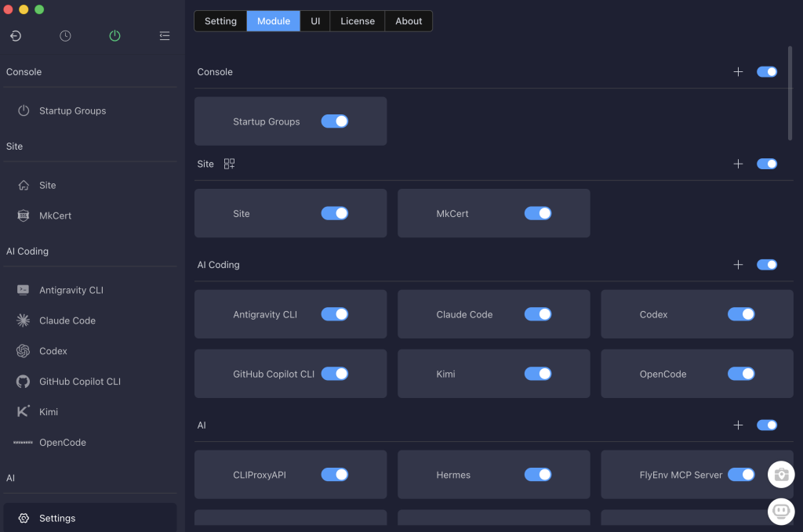The image size is (803, 532).
Task: Disable the Antigravity CLI module switch
Action: (x=334, y=314)
